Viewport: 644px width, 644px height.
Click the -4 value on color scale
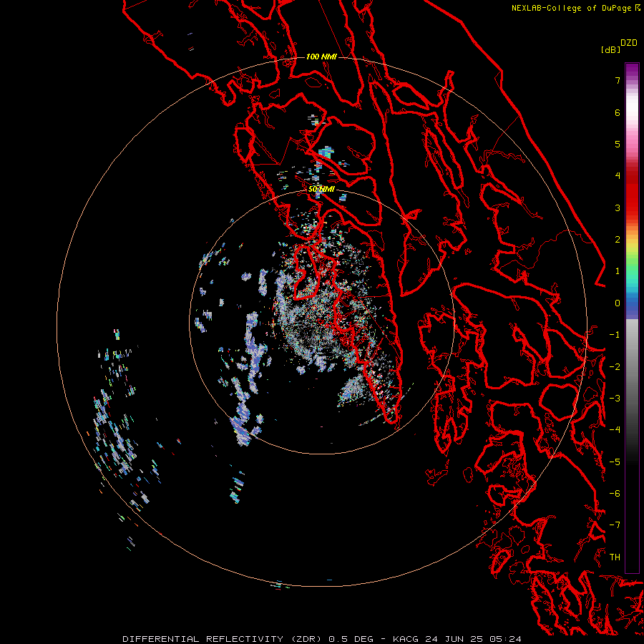click(x=615, y=430)
